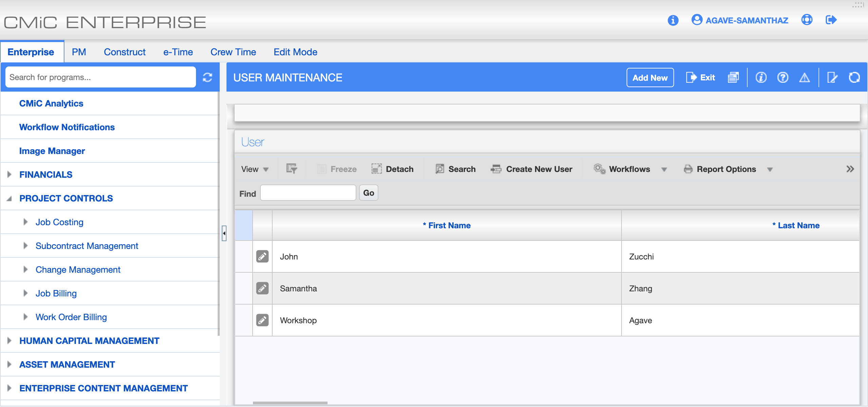Click the edit pencil icon for Workshop
This screenshot has width=868, height=407.
262,320
